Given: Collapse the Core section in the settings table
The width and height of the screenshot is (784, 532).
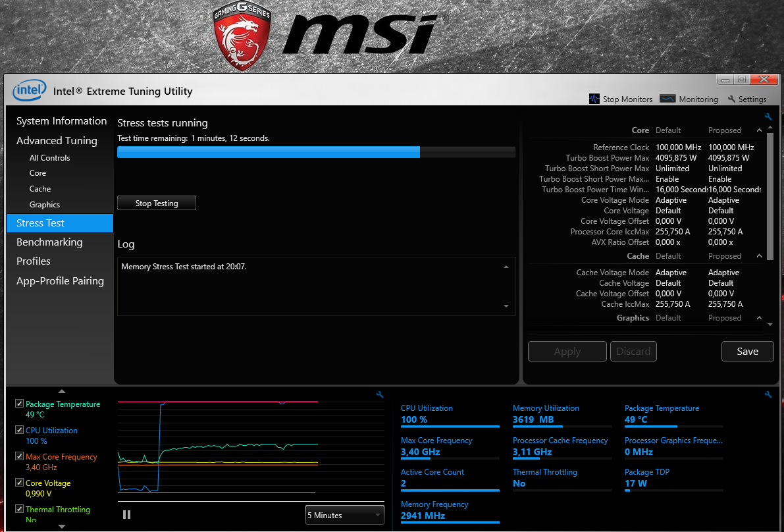Looking at the screenshot, I should coord(759,130).
